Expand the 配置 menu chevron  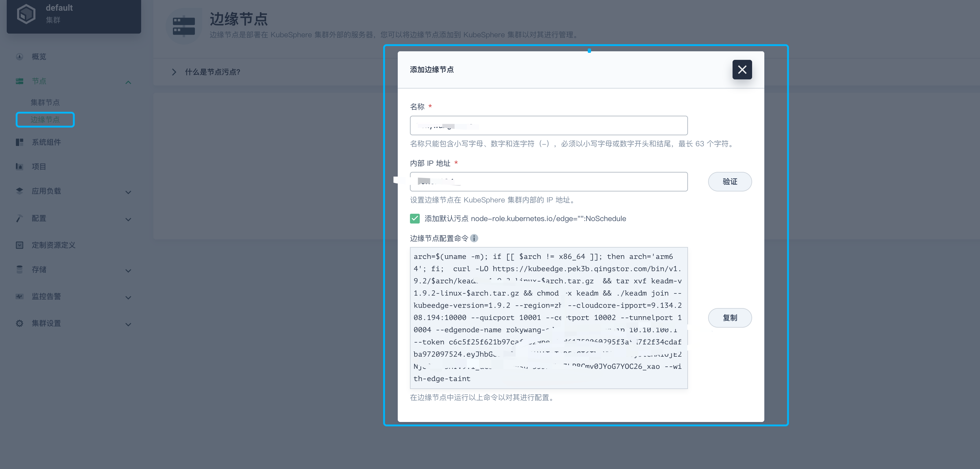tap(128, 220)
